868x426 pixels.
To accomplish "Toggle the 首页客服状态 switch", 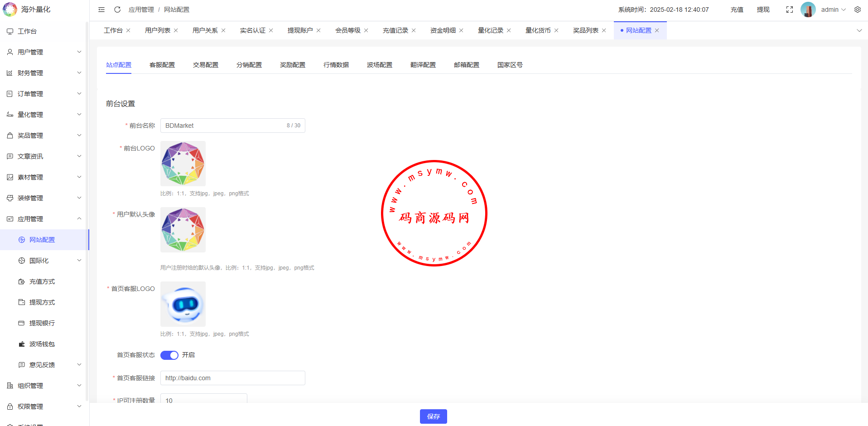I will pyautogui.click(x=169, y=355).
